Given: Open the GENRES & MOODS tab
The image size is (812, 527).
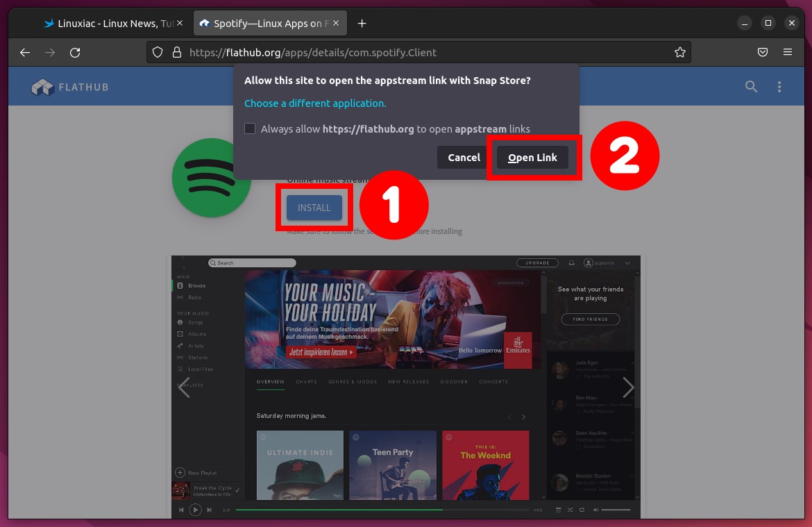Looking at the screenshot, I should [x=353, y=382].
